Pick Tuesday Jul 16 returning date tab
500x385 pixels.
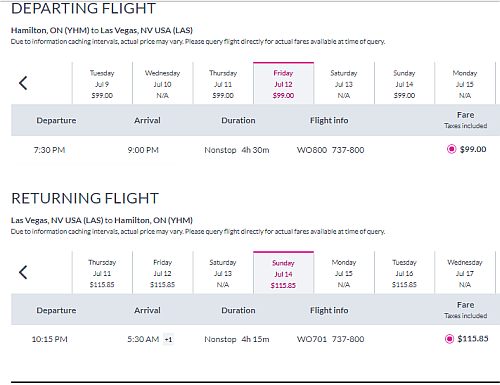click(x=404, y=273)
